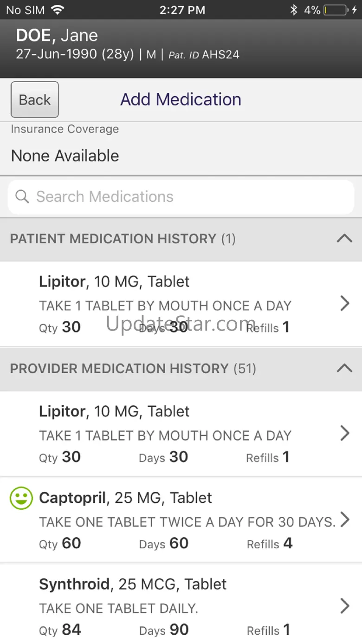Open Provider History Lipitor detail chevron
362x644 pixels.
coord(345,433)
